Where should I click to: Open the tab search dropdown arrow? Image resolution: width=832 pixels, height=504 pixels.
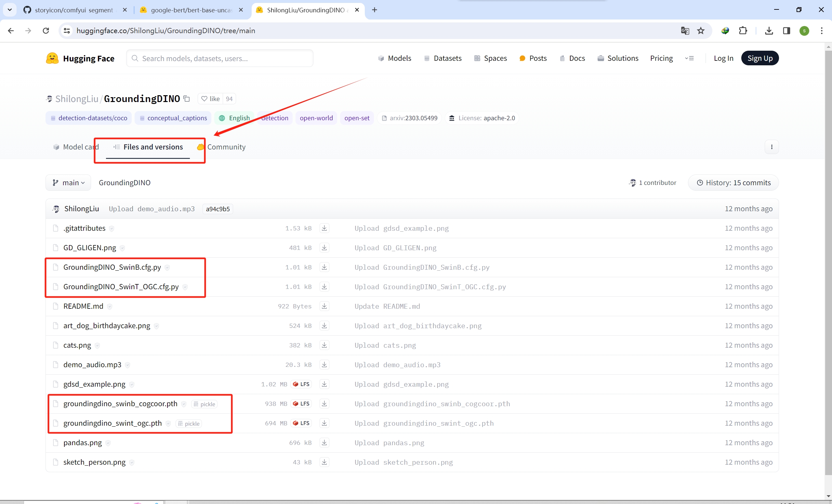(x=10, y=10)
